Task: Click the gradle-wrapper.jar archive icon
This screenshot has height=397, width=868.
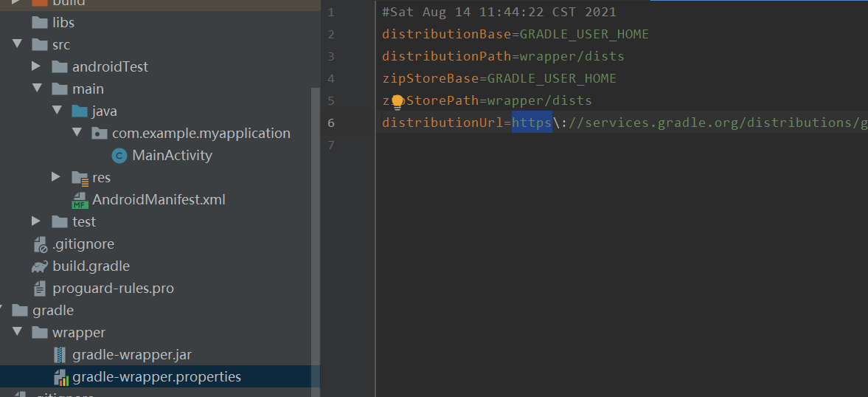Action: tap(60, 355)
